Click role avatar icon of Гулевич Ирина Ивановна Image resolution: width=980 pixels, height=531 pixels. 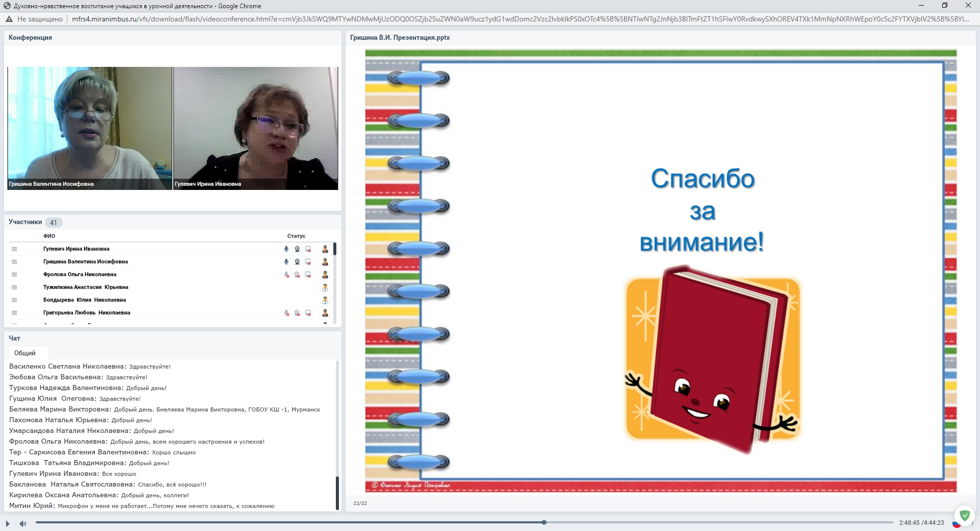(325, 249)
